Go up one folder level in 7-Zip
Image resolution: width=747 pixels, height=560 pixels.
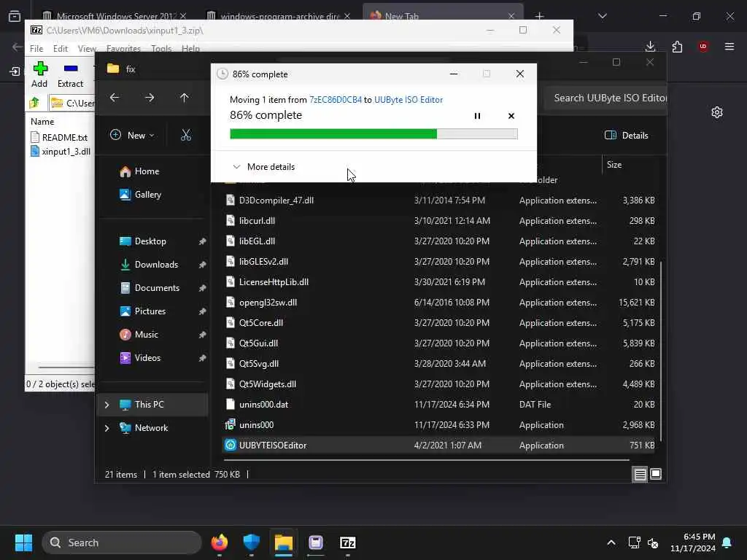pos(34,103)
